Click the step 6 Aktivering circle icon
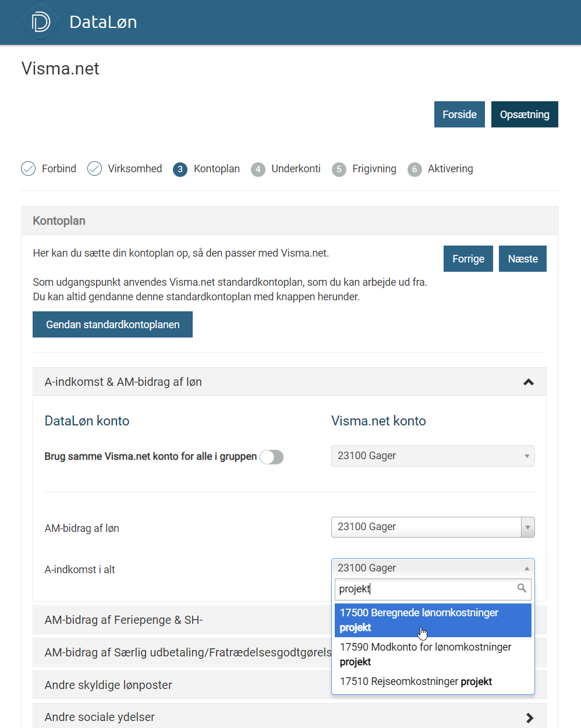Screen dimensions: 581x728 (415, 169)
